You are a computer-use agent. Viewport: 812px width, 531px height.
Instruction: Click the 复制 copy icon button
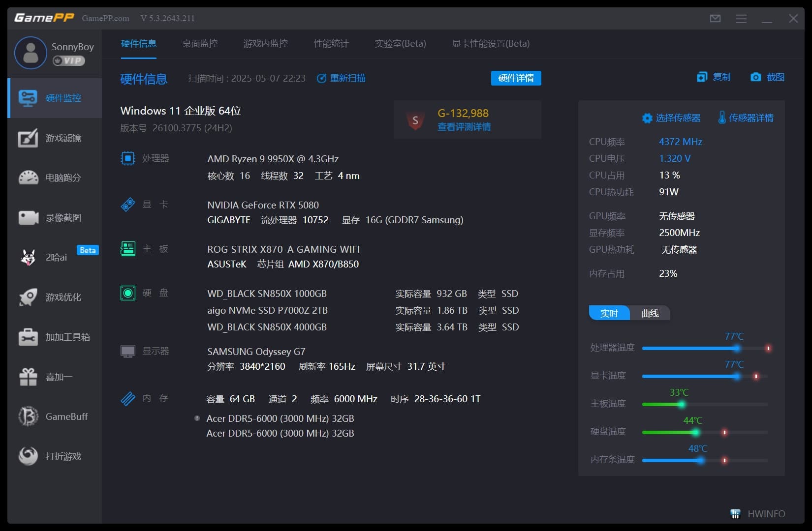pos(714,77)
